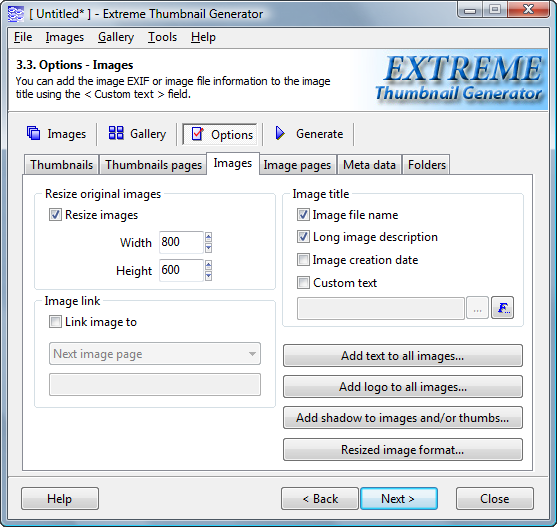Open the Help menu
The height and width of the screenshot is (527, 557).
[203, 37]
